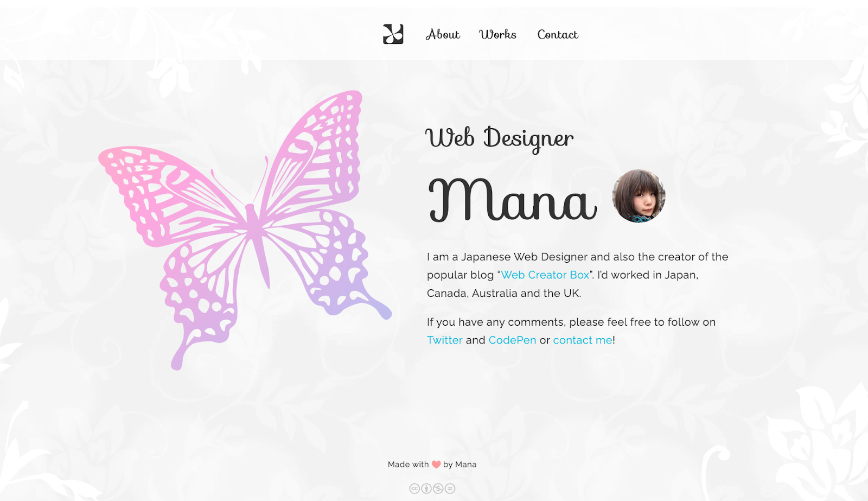Click the 'Web Designer' heading
868x501 pixels.
point(499,138)
